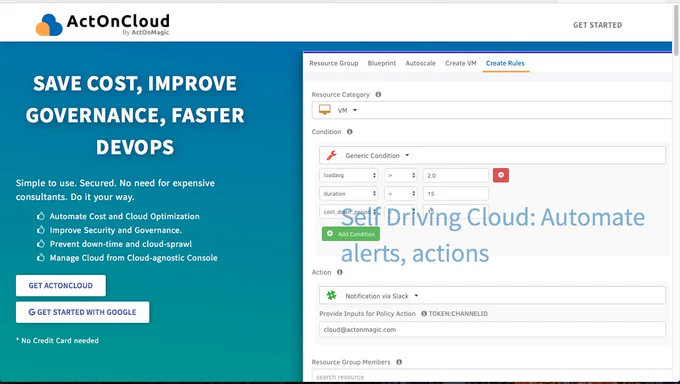This screenshot has height=384, width=680.
Task: Click GET STARTED in the header
Action: [x=597, y=25]
